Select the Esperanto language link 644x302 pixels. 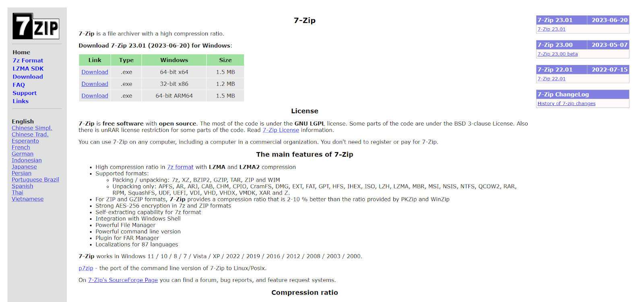tap(25, 141)
